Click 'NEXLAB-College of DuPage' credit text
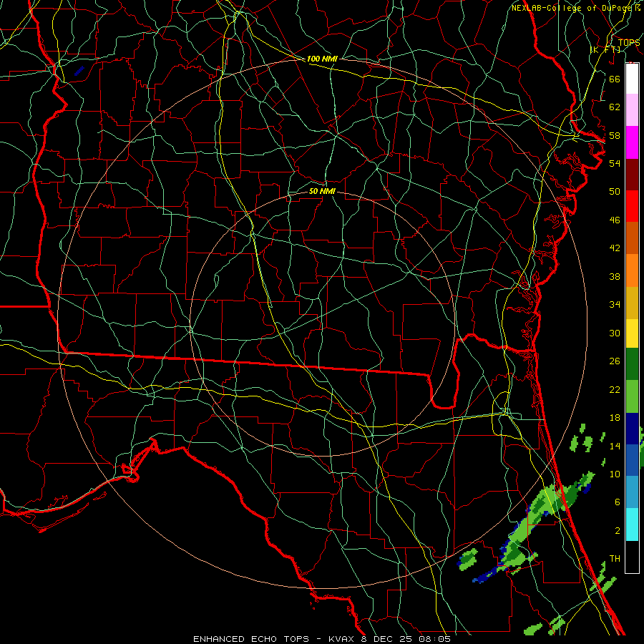Viewport: 644px width, 644px height. pyautogui.click(x=572, y=8)
